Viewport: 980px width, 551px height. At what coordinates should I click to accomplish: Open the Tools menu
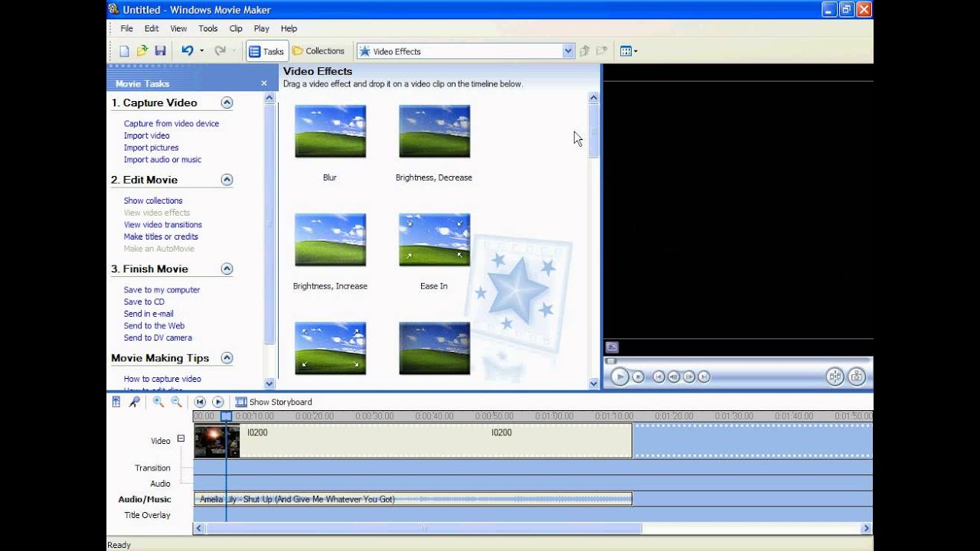[208, 28]
